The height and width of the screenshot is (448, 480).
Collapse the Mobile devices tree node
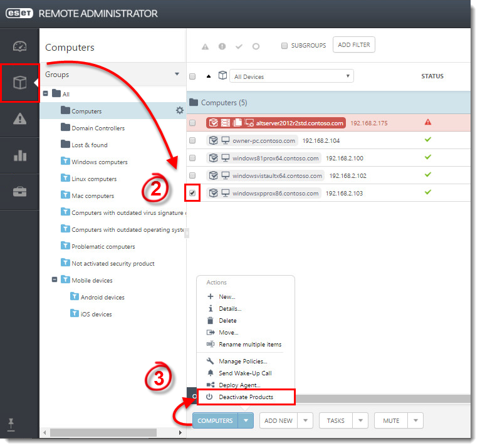point(55,279)
